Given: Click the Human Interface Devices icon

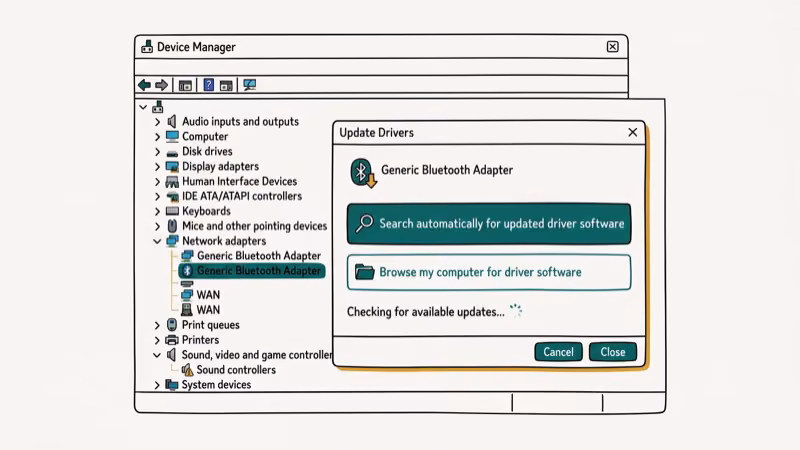Looking at the screenshot, I should point(172,182).
